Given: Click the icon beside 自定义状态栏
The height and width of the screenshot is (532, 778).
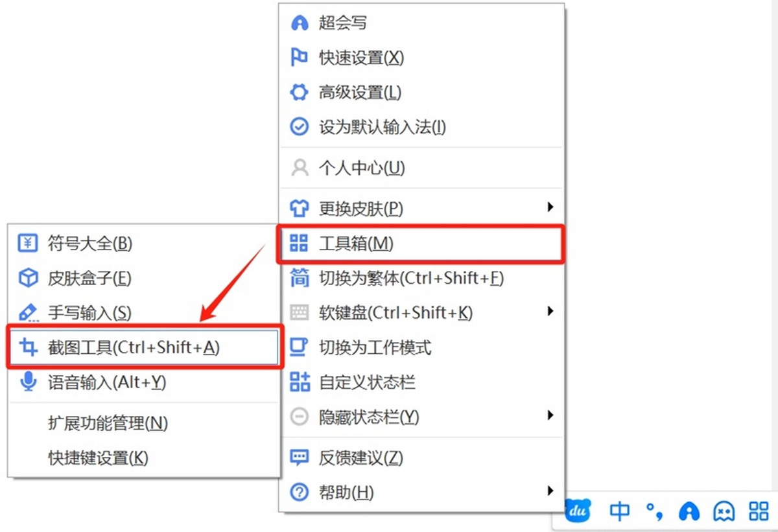Looking at the screenshot, I should (x=299, y=382).
